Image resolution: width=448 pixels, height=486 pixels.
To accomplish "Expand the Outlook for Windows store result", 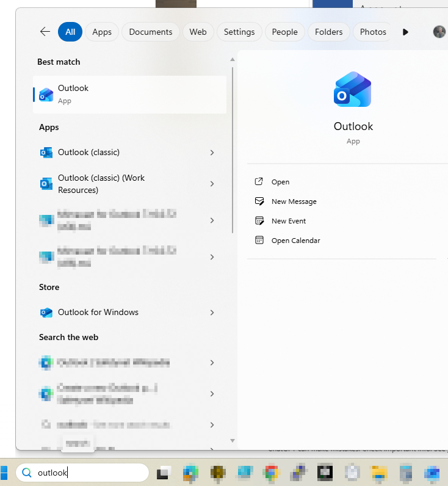I will (x=212, y=313).
